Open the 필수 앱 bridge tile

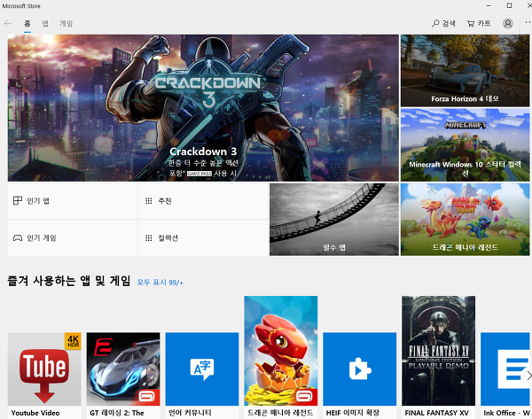334,220
